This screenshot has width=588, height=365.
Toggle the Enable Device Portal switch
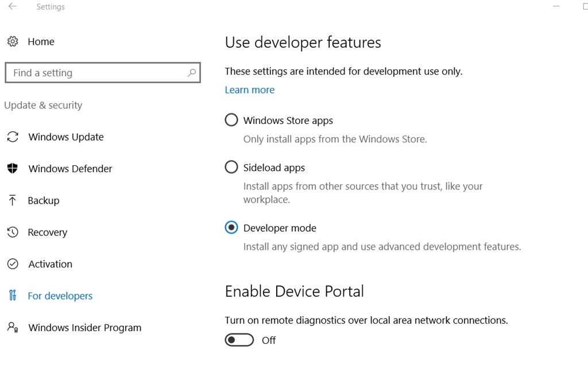(x=239, y=340)
